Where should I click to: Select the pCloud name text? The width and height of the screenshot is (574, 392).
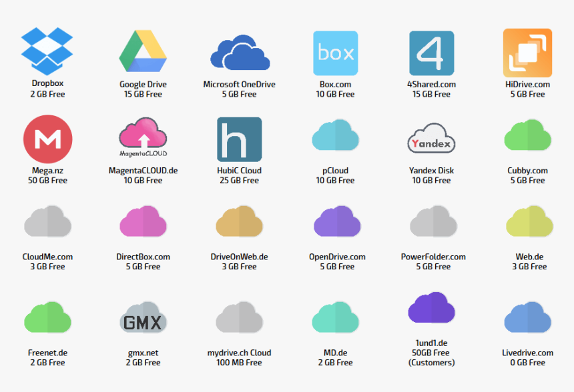tap(335, 171)
